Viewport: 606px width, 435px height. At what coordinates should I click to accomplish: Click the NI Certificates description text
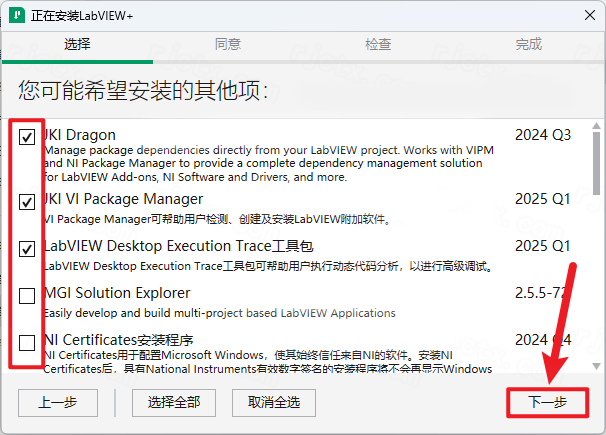268,362
